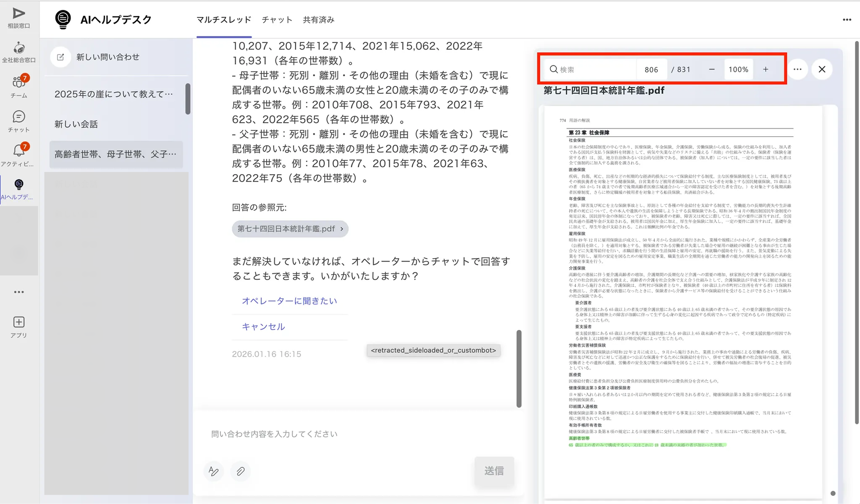Open the header more options ellipsis
This screenshot has height=504, width=860.
click(847, 19)
